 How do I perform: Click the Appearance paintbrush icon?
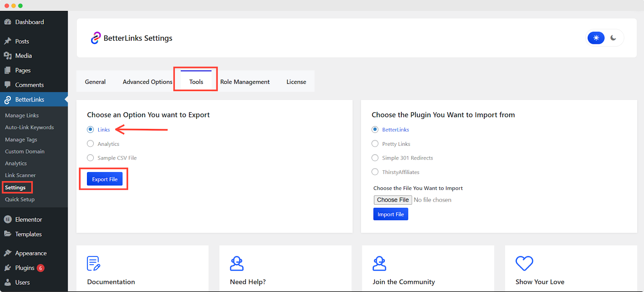point(8,253)
